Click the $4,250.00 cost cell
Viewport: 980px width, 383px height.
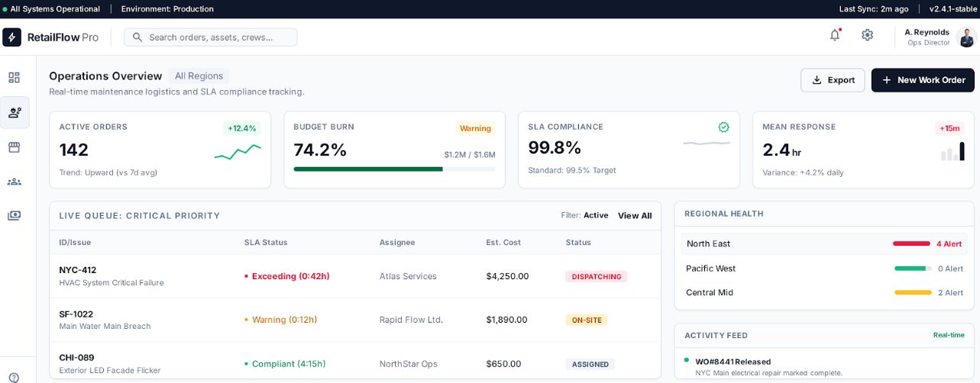point(507,276)
